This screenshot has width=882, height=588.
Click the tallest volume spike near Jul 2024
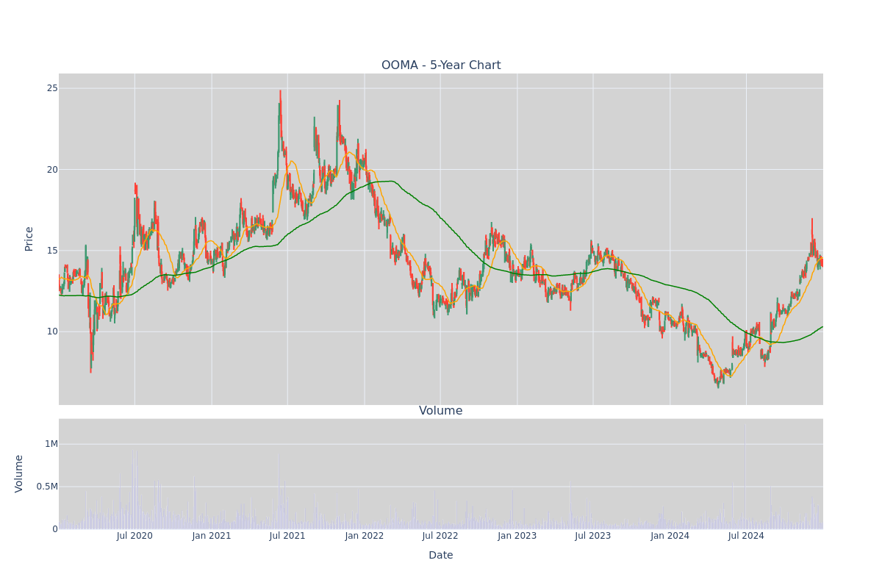tap(745, 476)
